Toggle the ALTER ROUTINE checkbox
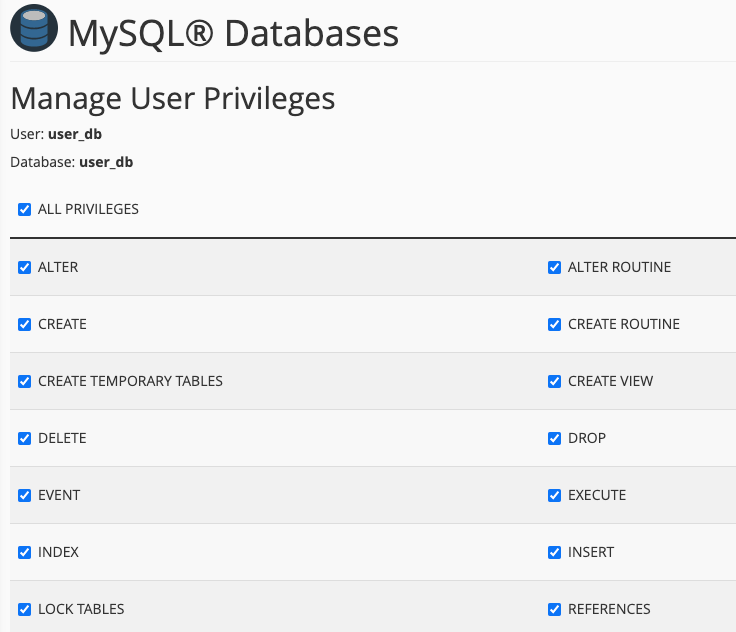The height and width of the screenshot is (632, 736). pyautogui.click(x=554, y=267)
